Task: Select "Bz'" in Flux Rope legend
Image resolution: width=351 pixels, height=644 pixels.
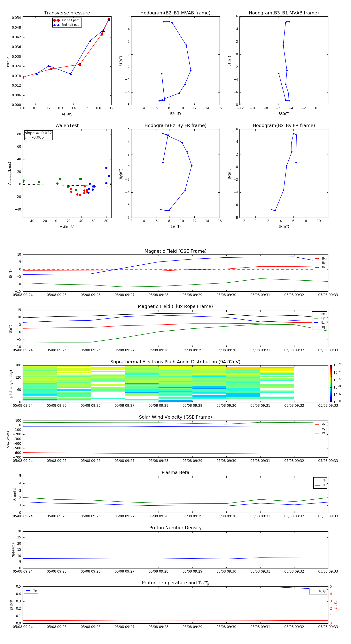Action: 320,323
